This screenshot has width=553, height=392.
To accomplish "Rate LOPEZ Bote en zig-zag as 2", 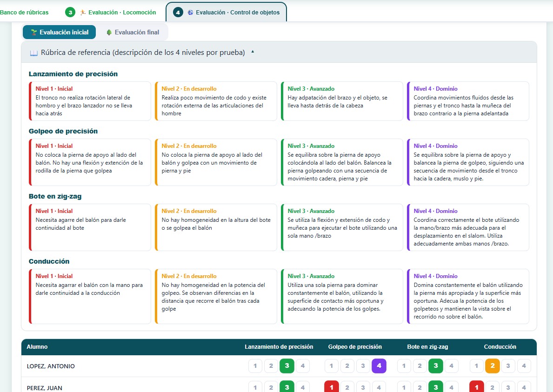I will tap(420, 366).
